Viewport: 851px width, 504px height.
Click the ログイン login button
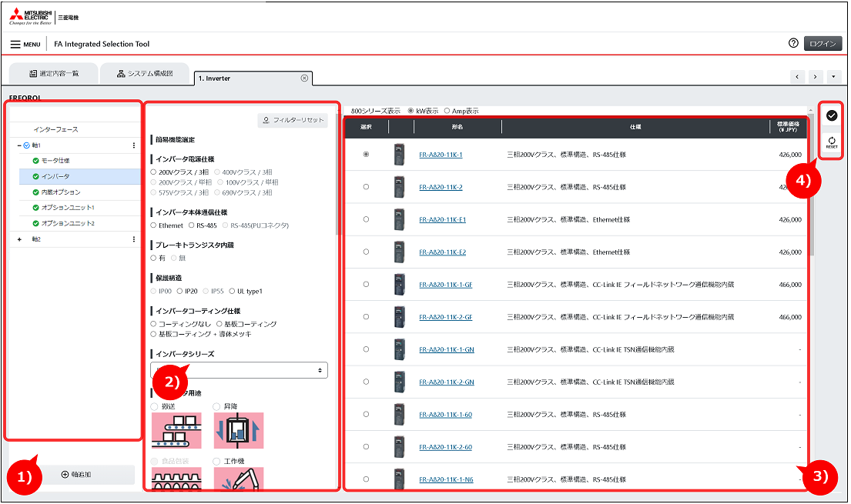823,44
